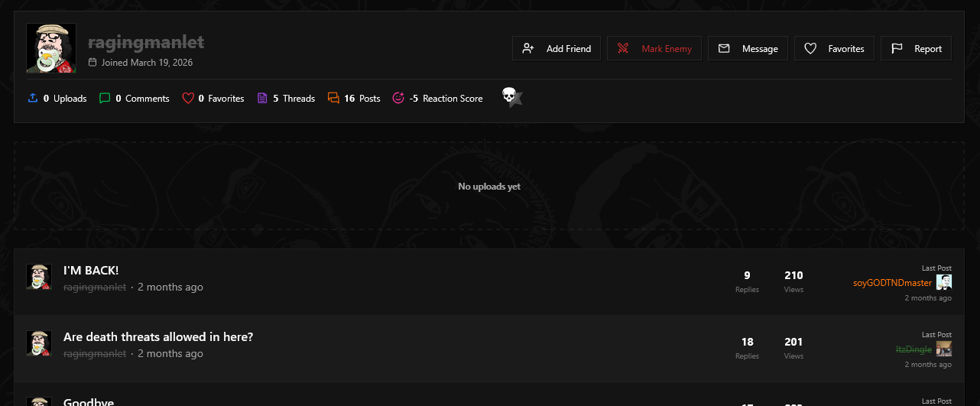Click last post time below ItzDingle
The width and height of the screenshot is (980, 406).
pyautogui.click(x=928, y=365)
